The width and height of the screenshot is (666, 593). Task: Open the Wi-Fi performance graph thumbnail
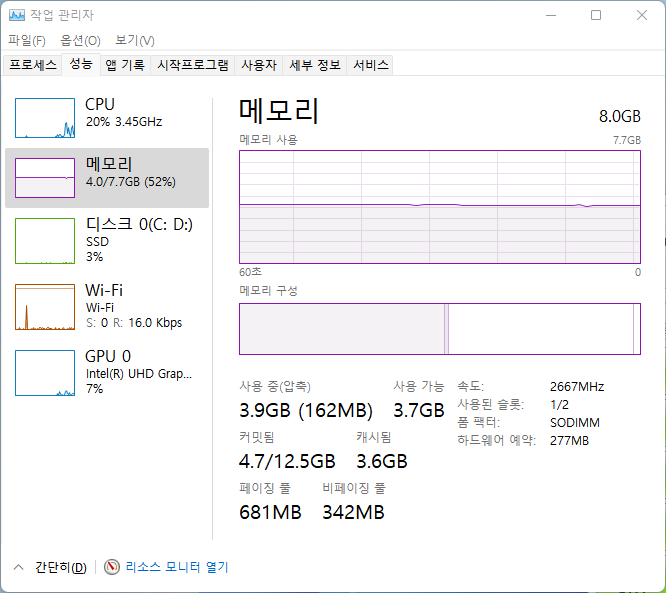(45, 306)
